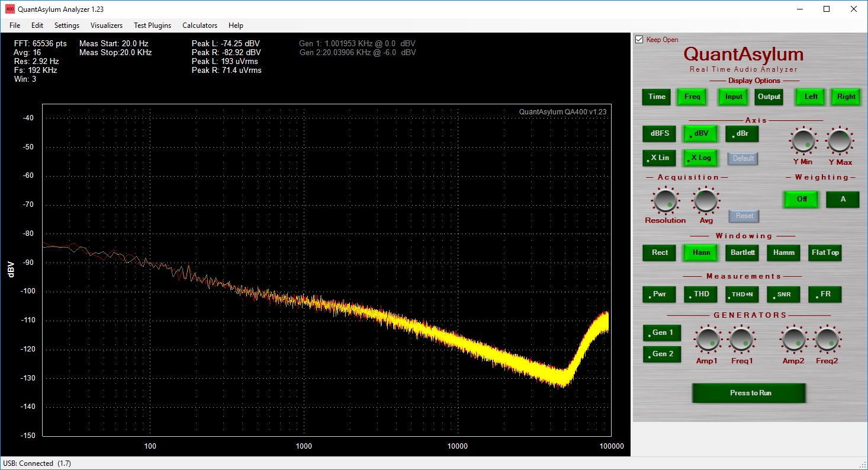Enable the THD+N measurement
Viewport: 868px width, 470px height.
click(742, 294)
